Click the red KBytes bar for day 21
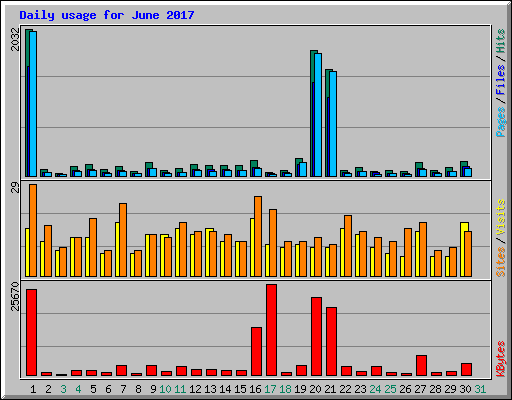This screenshot has width=512, height=400. coord(332,342)
